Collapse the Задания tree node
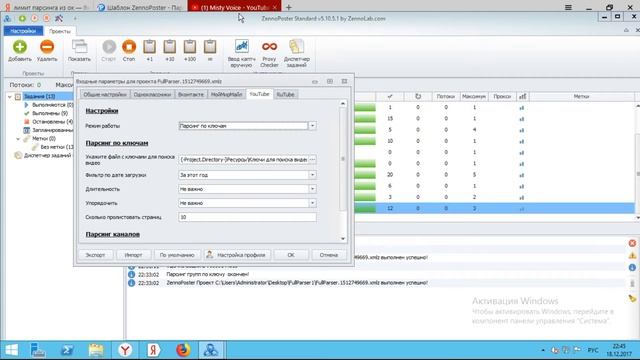This screenshot has width=640, height=360. click(x=10, y=97)
